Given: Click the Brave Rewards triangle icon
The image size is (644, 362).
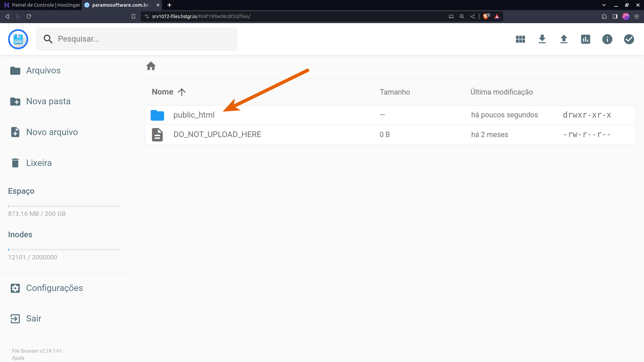Looking at the screenshot, I should [x=497, y=16].
